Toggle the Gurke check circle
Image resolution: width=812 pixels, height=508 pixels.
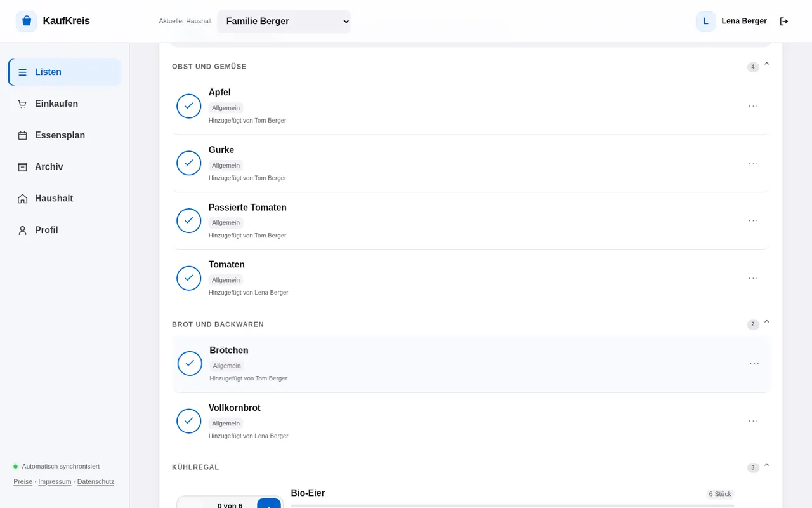[x=189, y=163]
